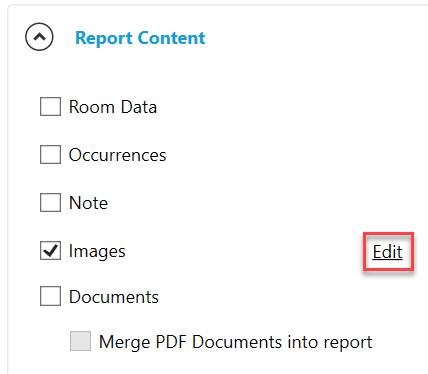
Task: Click the Images label text
Action: coord(97,251)
